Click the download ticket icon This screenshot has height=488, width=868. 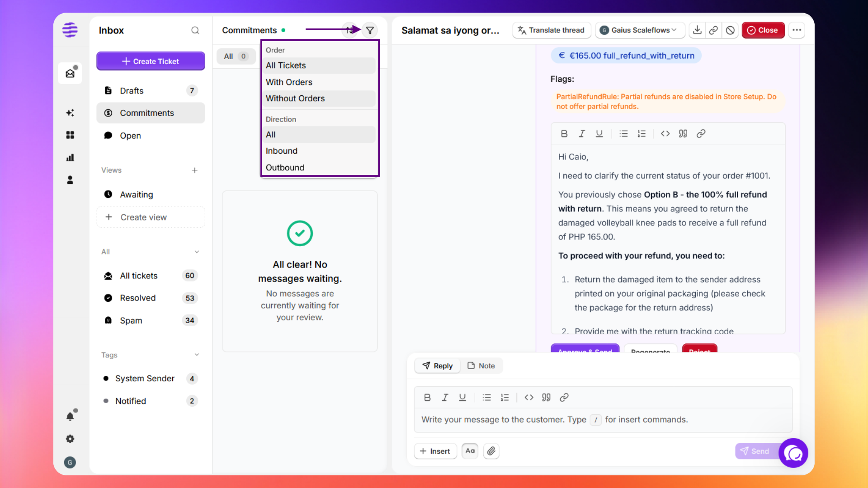coord(697,30)
